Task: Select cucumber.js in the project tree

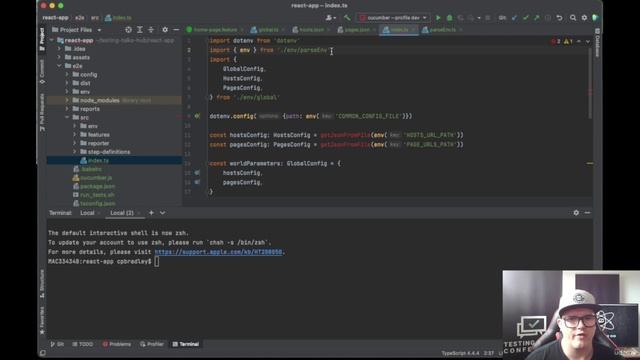Action: pos(96,178)
